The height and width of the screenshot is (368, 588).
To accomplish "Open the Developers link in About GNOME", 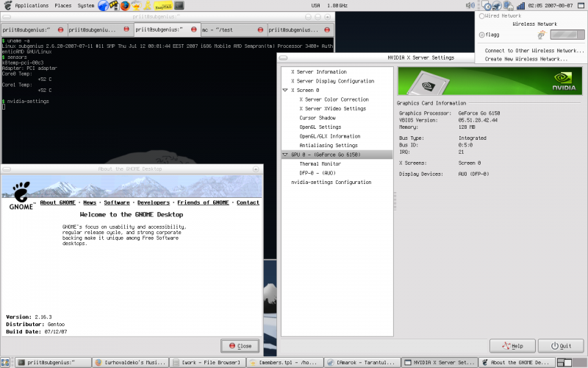I will point(154,202).
